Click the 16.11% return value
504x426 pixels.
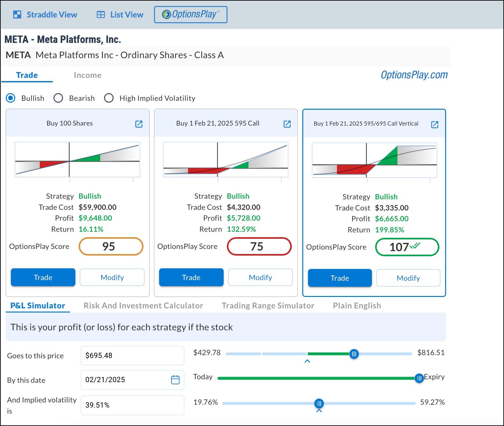(x=91, y=229)
